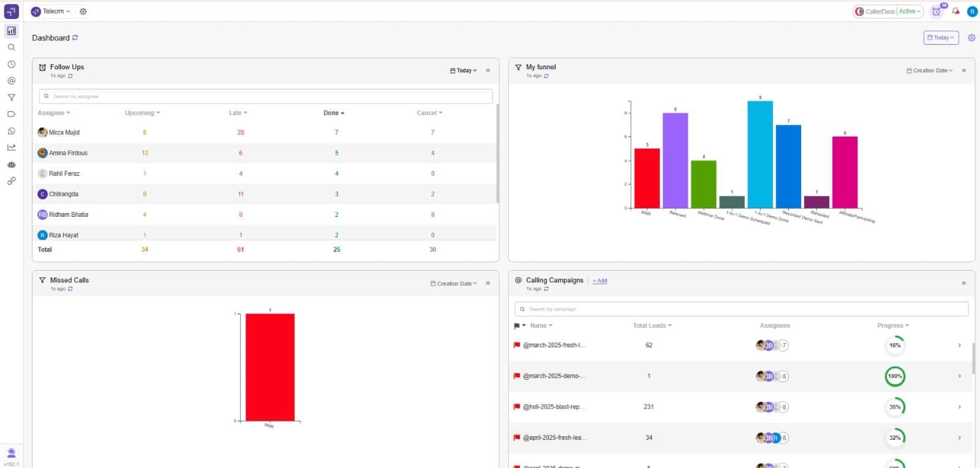Open the alarm reminders icon with badge

[937, 11]
